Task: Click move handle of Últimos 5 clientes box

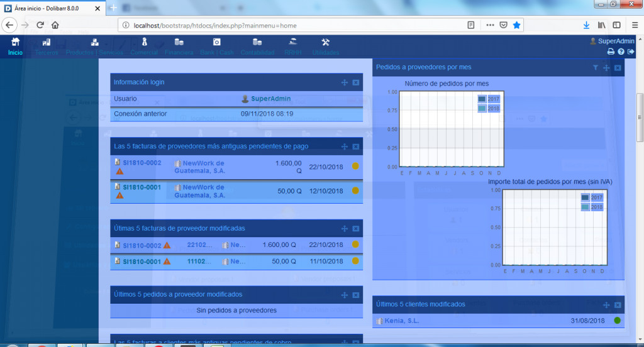Action: coord(606,305)
